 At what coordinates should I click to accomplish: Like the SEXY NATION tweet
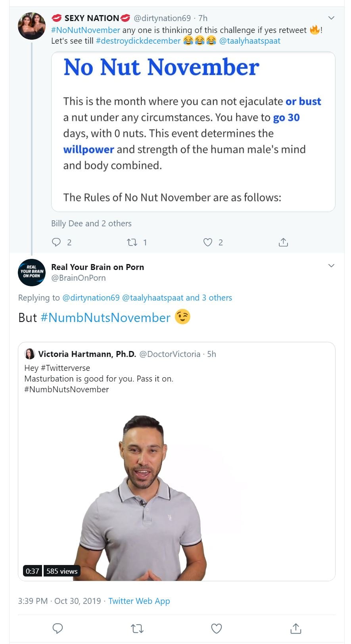coord(208,242)
